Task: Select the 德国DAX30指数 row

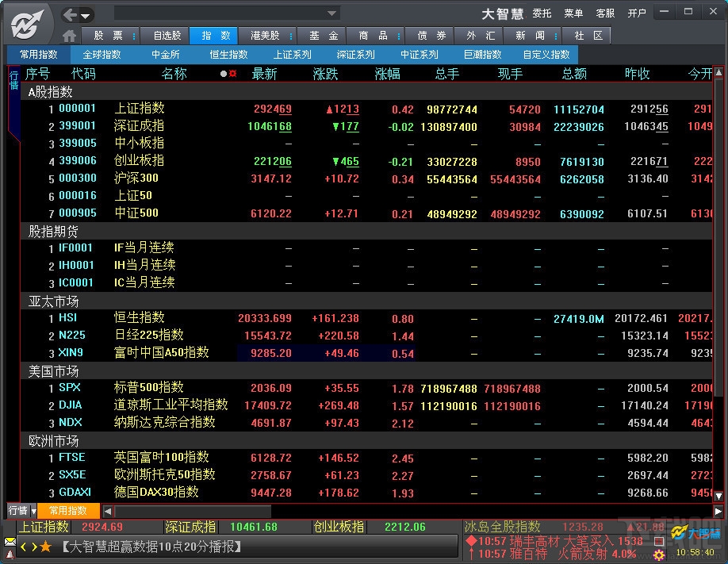Action: (366, 493)
